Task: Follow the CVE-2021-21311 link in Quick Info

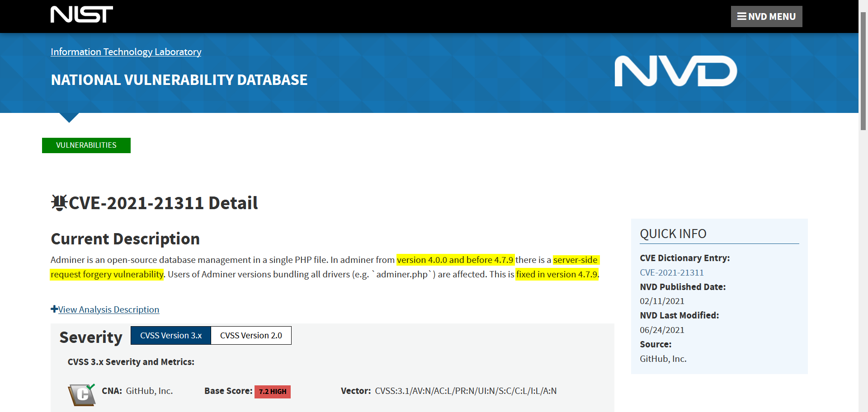Action: coord(672,272)
